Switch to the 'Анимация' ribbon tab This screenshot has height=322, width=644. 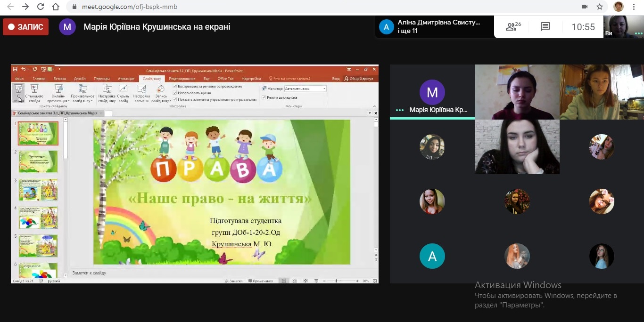pyautogui.click(x=126, y=79)
